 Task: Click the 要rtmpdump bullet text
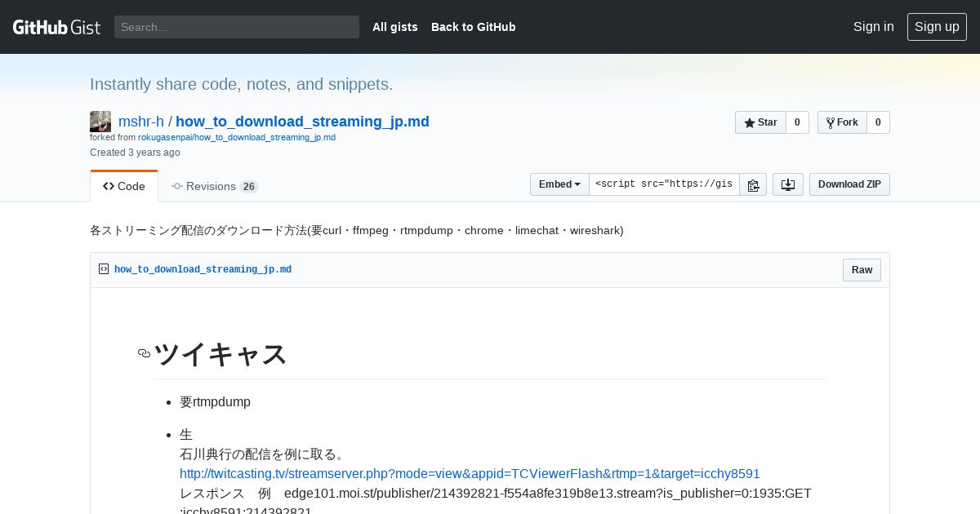coord(215,401)
